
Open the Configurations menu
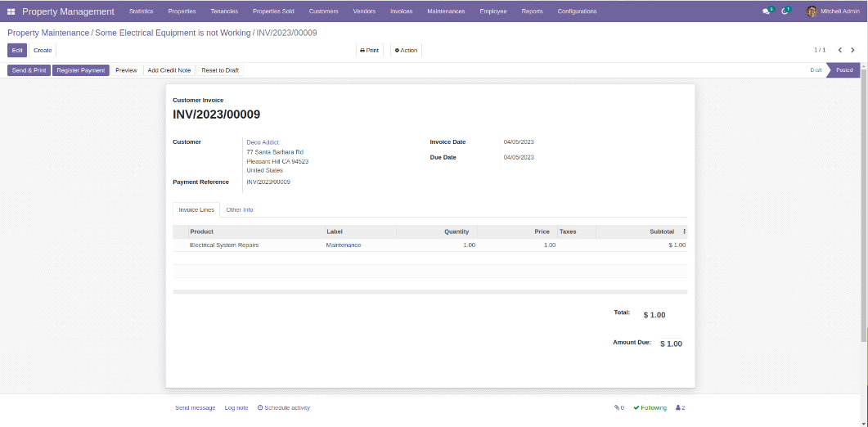[x=577, y=11]
